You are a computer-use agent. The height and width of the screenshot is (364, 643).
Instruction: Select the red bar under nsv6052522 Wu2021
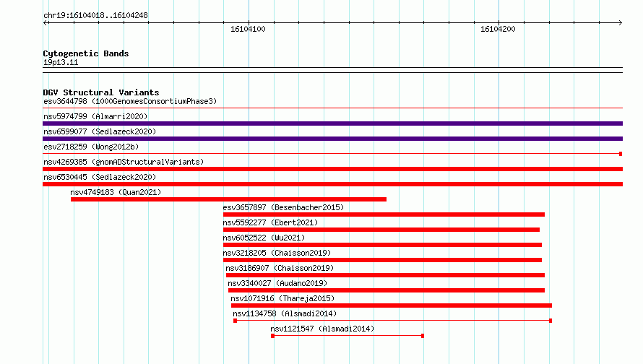pyautogui.click(x=383, y=245)
